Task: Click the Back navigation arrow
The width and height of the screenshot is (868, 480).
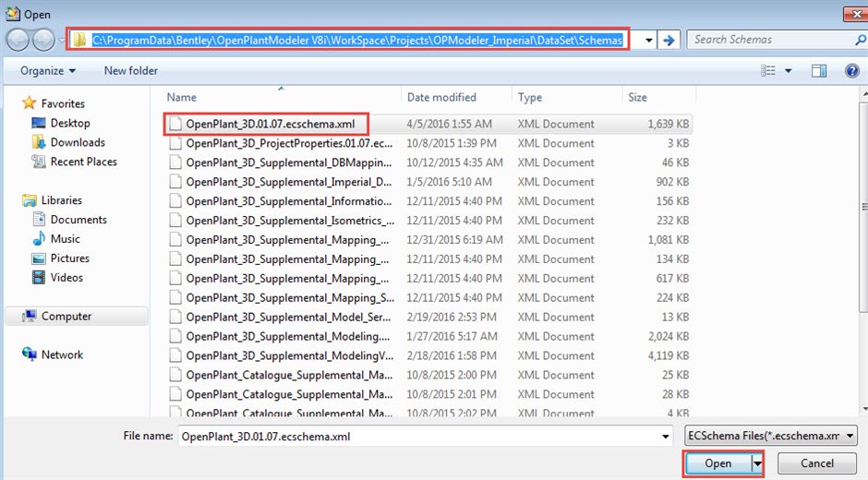Action: click(18, 40)
